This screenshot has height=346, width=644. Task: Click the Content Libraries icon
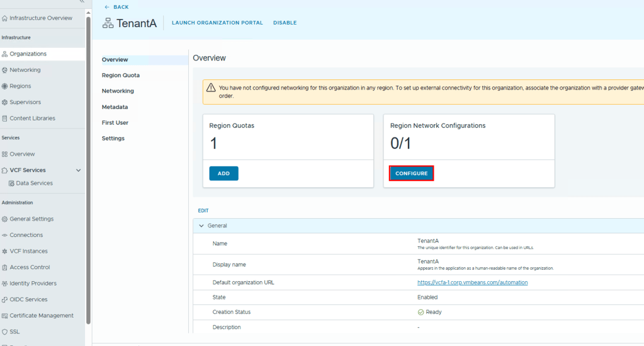pyautogui.click(x=5, y=118)
